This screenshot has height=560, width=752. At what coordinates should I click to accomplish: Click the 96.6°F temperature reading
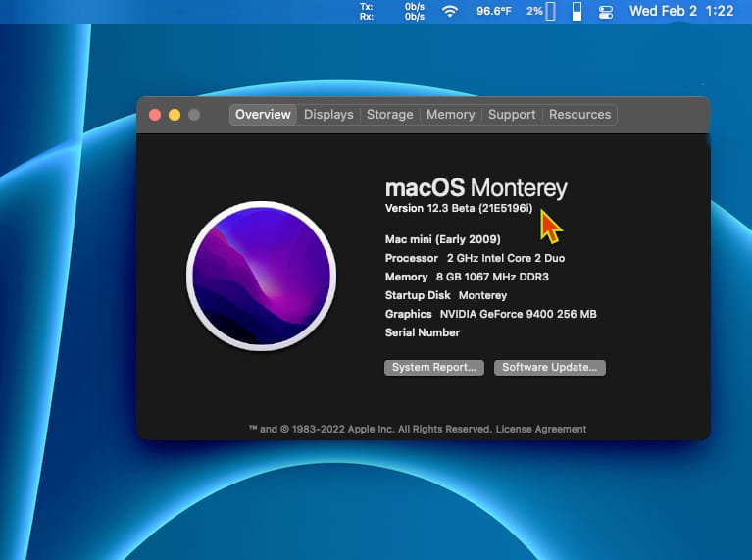point(494,11)
